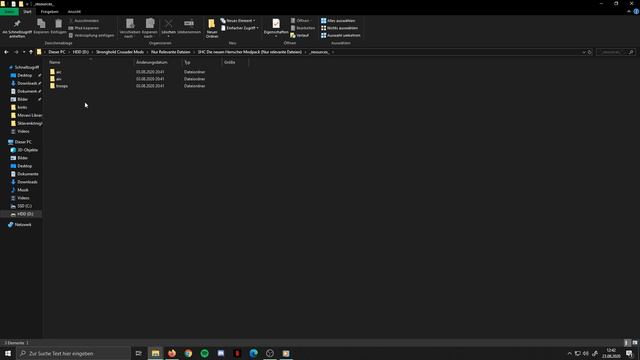Refresh the address bar location
The height and width of the screenshot is (360, 640).
pos(589,52)
